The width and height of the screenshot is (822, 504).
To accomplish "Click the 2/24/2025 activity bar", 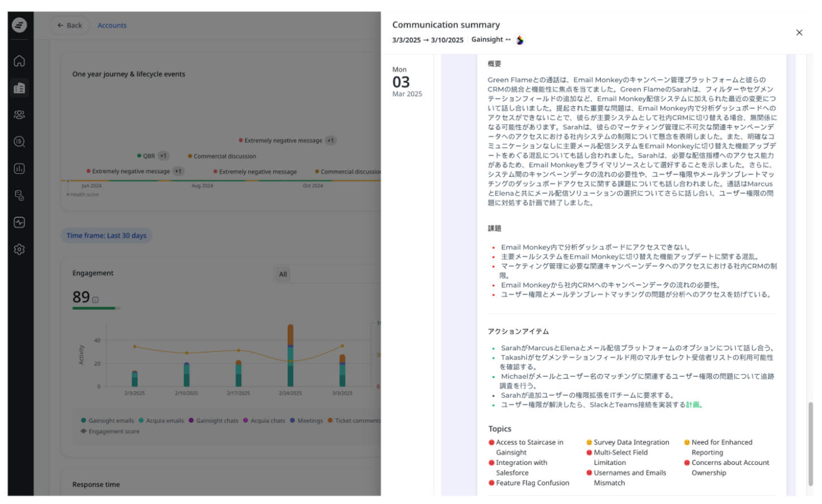I will coord(291,355).
